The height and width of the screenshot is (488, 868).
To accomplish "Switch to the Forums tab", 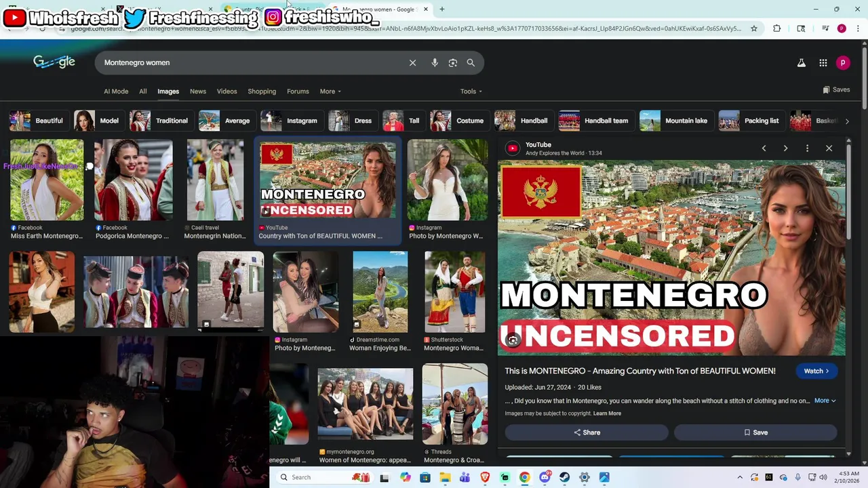I will [x=298, y=91].
